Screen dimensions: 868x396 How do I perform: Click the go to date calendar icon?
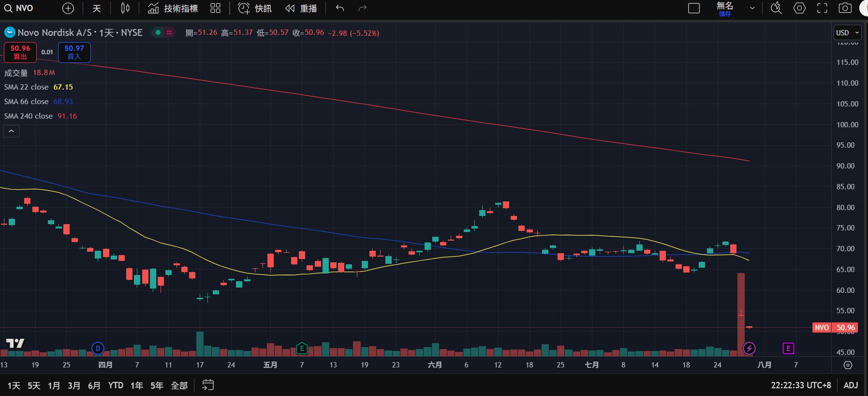[x=208, y=385]
